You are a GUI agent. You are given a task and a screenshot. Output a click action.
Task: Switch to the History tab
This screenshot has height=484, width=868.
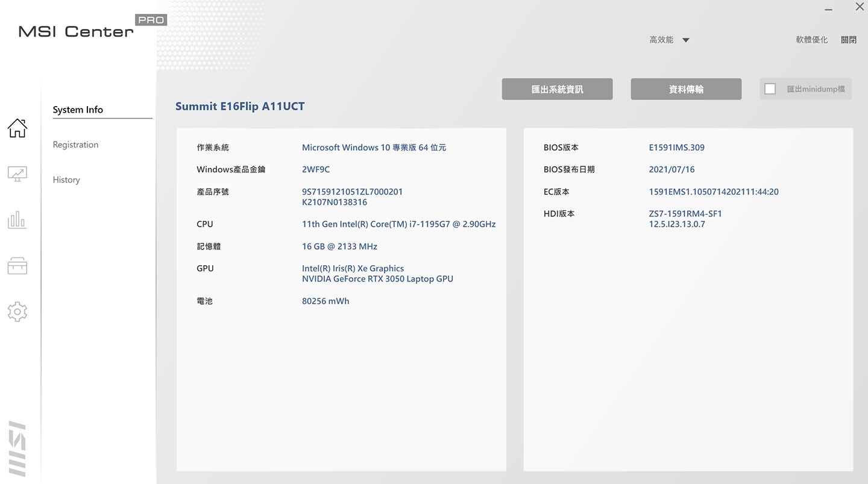66,180
